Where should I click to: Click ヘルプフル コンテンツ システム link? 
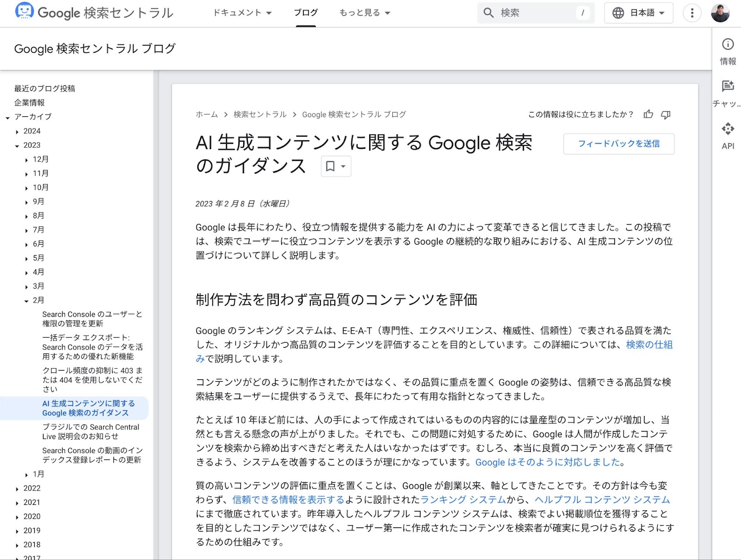click(603, 500)
